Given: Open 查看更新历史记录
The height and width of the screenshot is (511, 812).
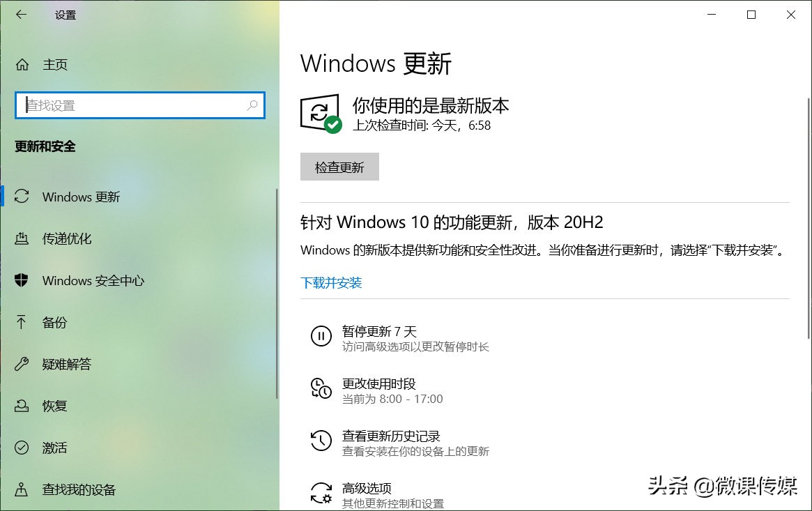Looking at the screenshot, I should [400, 443].
